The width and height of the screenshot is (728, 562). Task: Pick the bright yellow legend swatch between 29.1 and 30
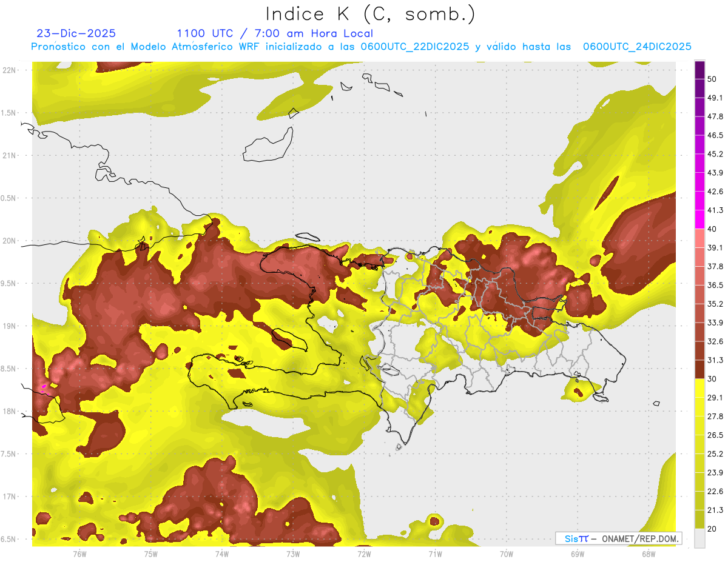click(700, 388)
